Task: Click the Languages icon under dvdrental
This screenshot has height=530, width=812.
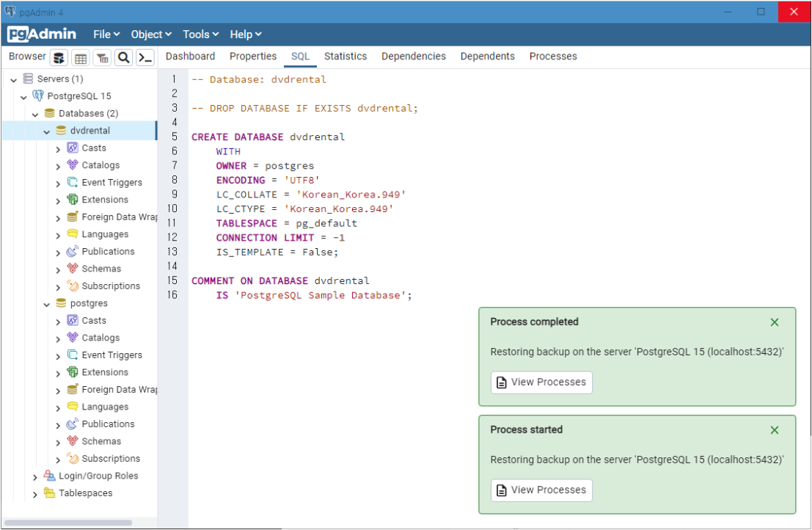Action: coord(73,233)
